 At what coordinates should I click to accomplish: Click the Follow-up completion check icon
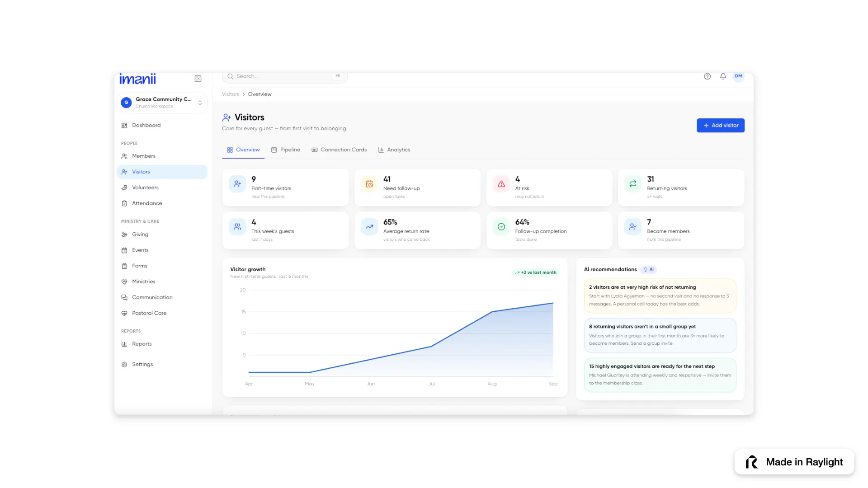point(501,227)
